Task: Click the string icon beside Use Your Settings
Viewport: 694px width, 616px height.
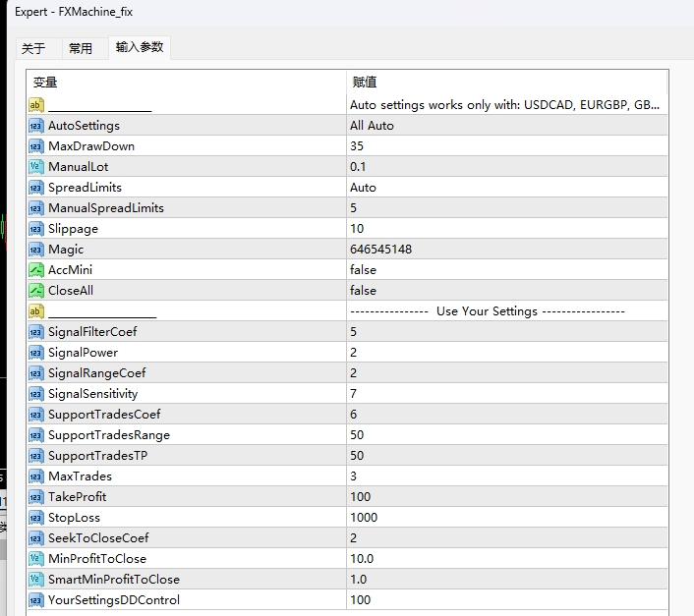Action: (36, 311)
